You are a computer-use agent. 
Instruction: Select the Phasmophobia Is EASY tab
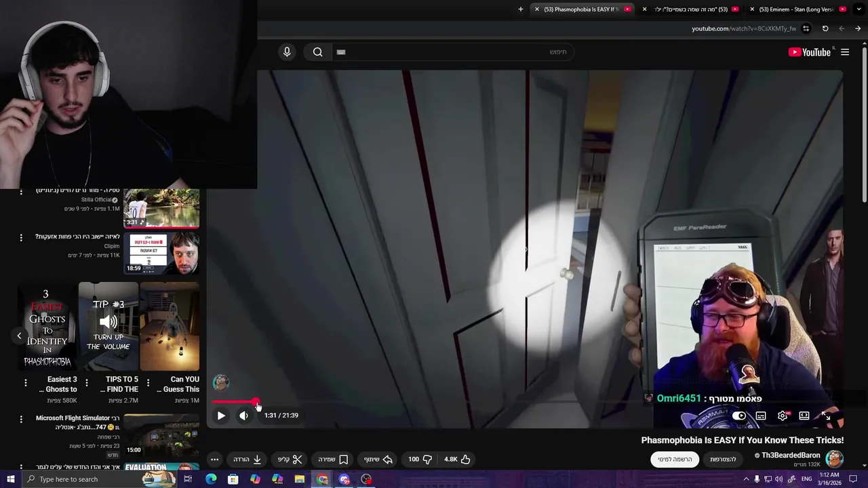point(583,9)
